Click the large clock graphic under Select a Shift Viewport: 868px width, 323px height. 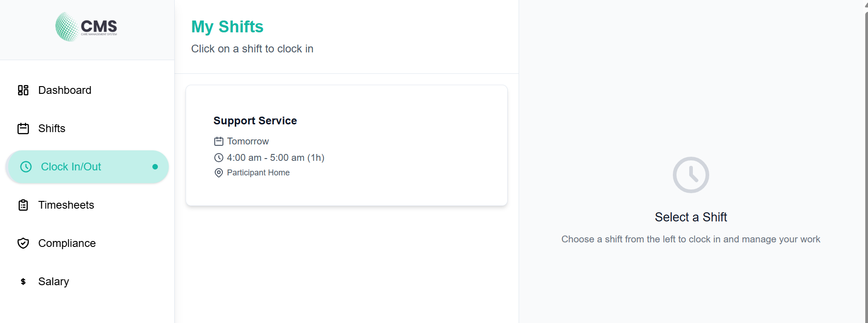pos(691,174)
